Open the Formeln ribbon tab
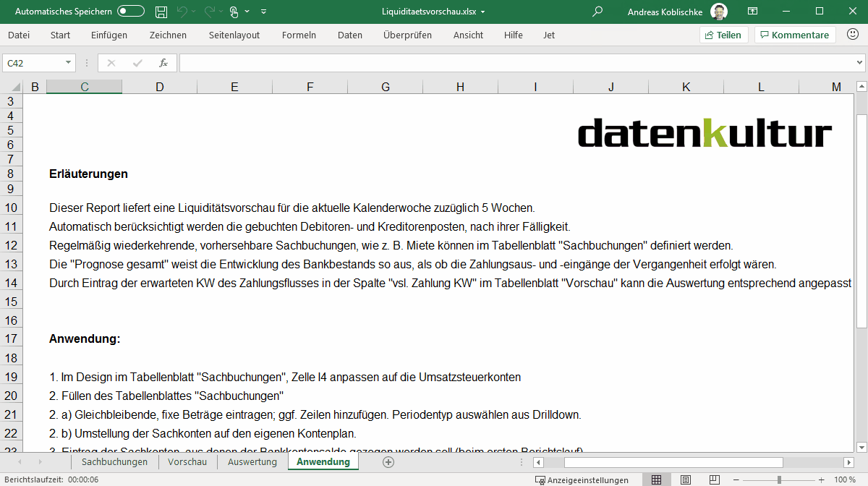This screenshot has height=486, width=868. coord(299,35)
